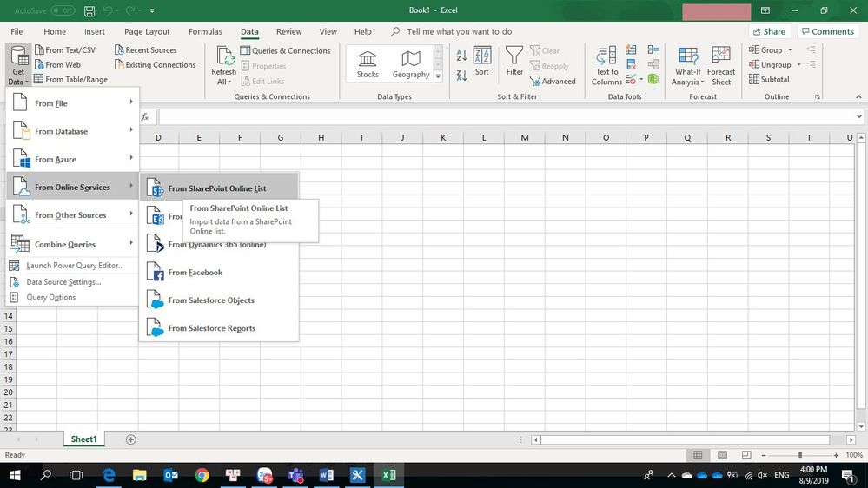Switch to the Page Layout tab
This screenshot has width=868, height=488.
tap(147, 31)
